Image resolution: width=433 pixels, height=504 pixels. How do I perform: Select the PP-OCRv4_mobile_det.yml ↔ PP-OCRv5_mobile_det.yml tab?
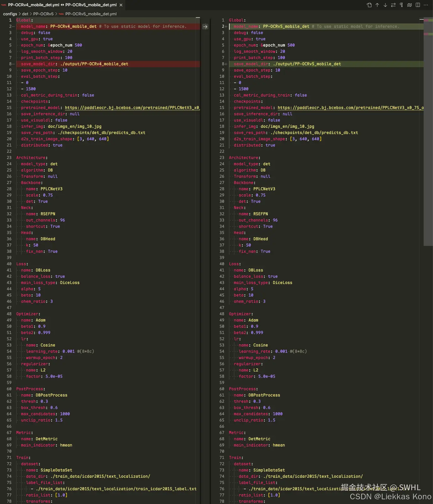62,5
